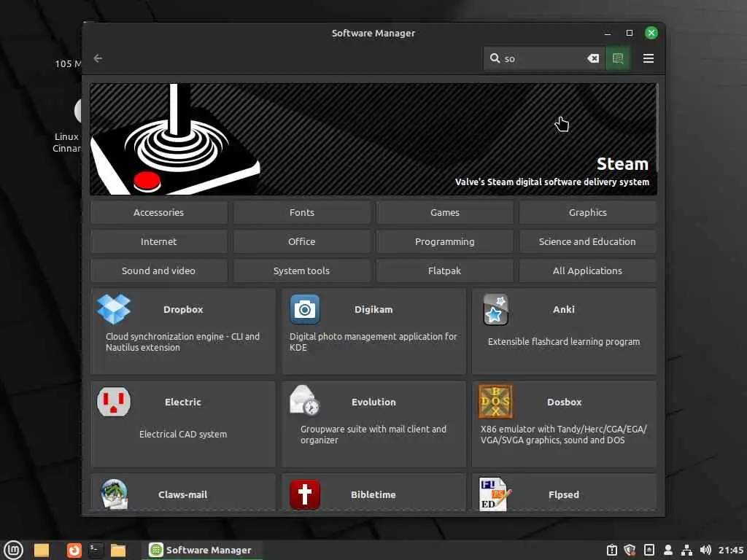Select the Flpsed title

[564, 495]
